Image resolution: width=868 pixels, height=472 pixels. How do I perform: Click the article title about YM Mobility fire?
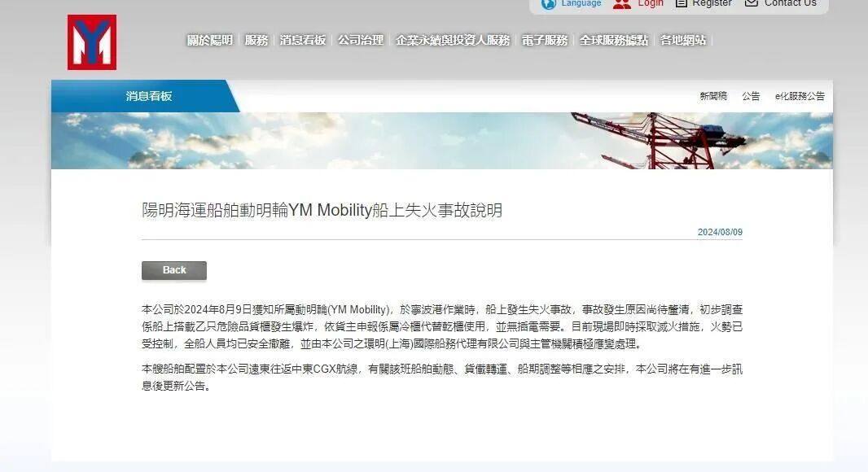(x=322, y=210)
